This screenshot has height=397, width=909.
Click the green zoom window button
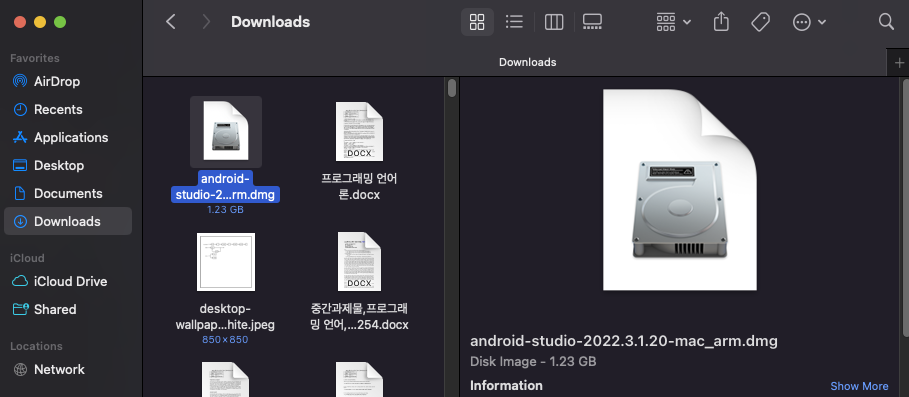click(60, 22)
